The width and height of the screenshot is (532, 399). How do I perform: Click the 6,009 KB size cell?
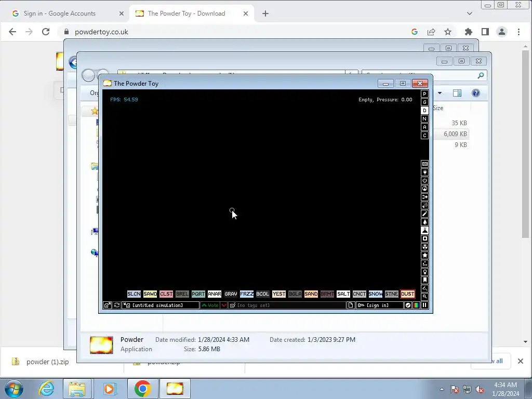click(x=455, y=134)
